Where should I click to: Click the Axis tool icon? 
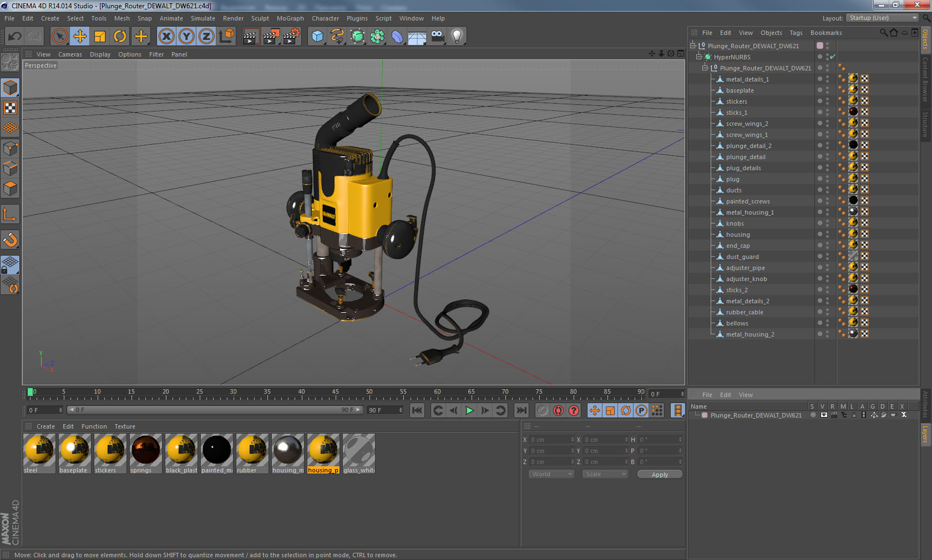pos(11,214)
